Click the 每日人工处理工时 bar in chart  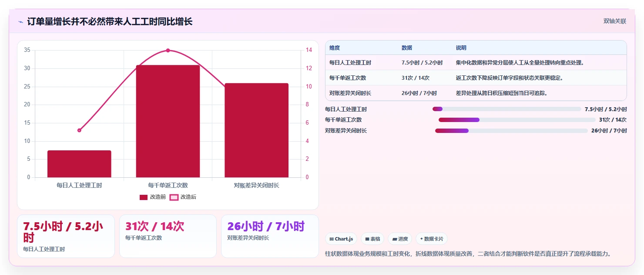79,164
